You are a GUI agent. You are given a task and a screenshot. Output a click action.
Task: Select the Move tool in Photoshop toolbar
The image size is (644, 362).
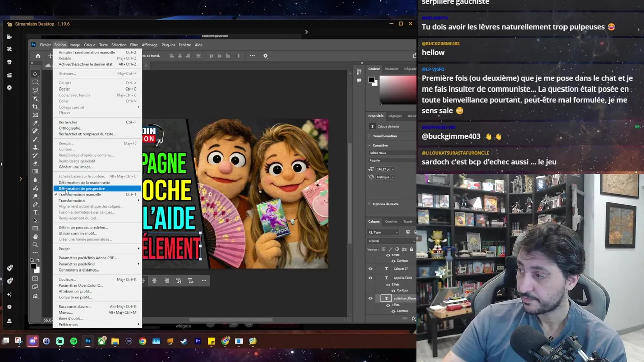pos(35,74)
